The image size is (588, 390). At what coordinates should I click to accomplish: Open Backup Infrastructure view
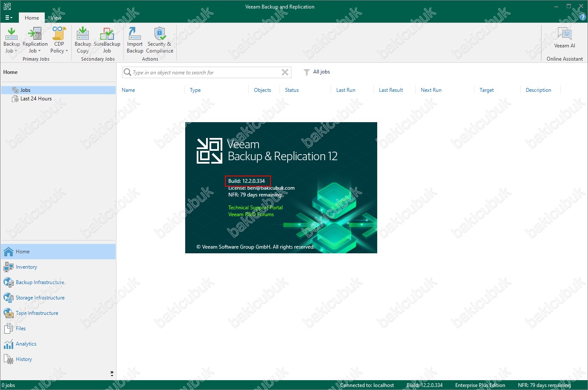pyautogui.click(x=58, y=282)
